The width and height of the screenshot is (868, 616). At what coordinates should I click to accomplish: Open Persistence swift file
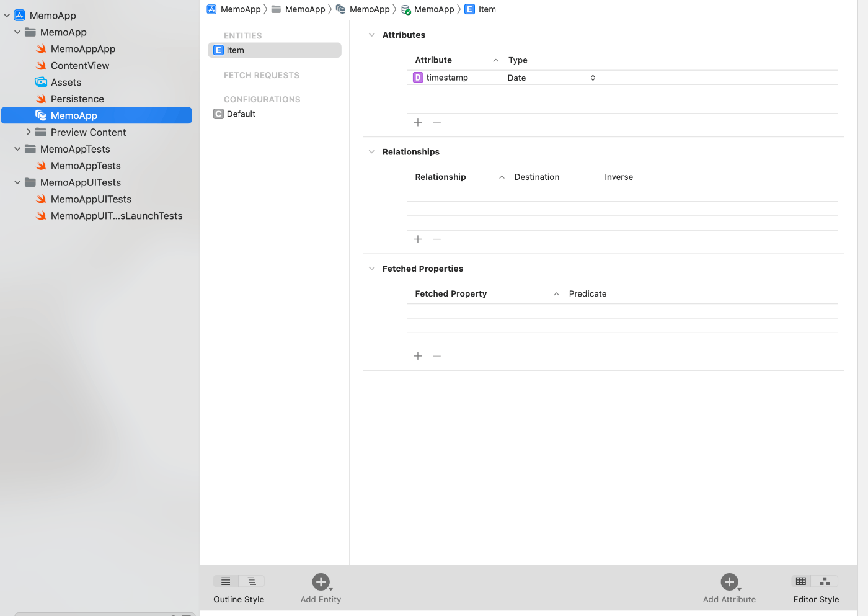77,99
